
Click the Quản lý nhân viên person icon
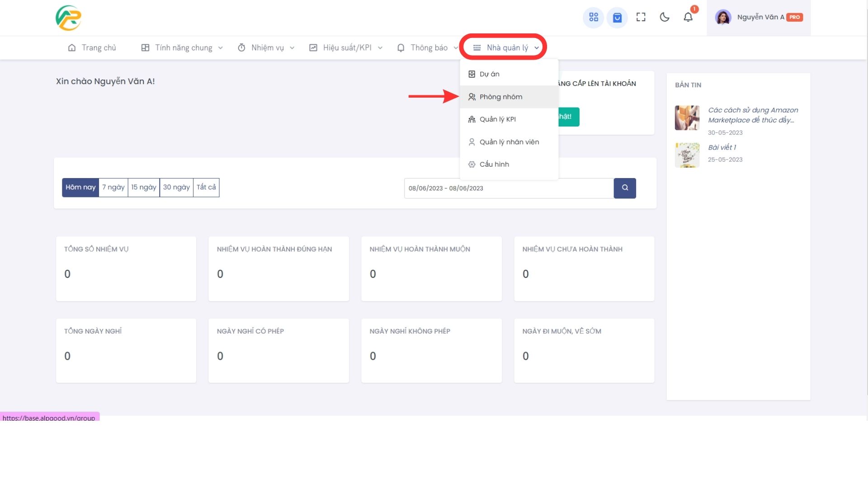tap(472, 142)
